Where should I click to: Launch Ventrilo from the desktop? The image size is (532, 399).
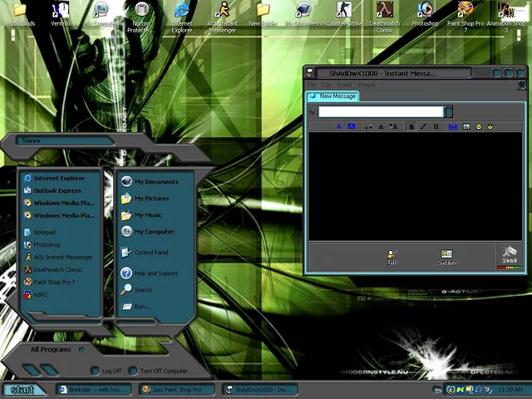(61, 15)
